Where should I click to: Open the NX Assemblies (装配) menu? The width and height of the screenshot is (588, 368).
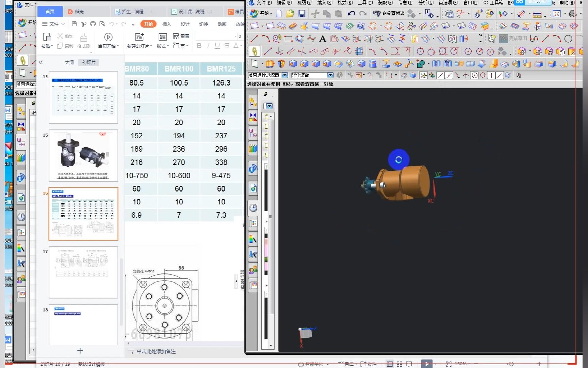coord(385,3)
